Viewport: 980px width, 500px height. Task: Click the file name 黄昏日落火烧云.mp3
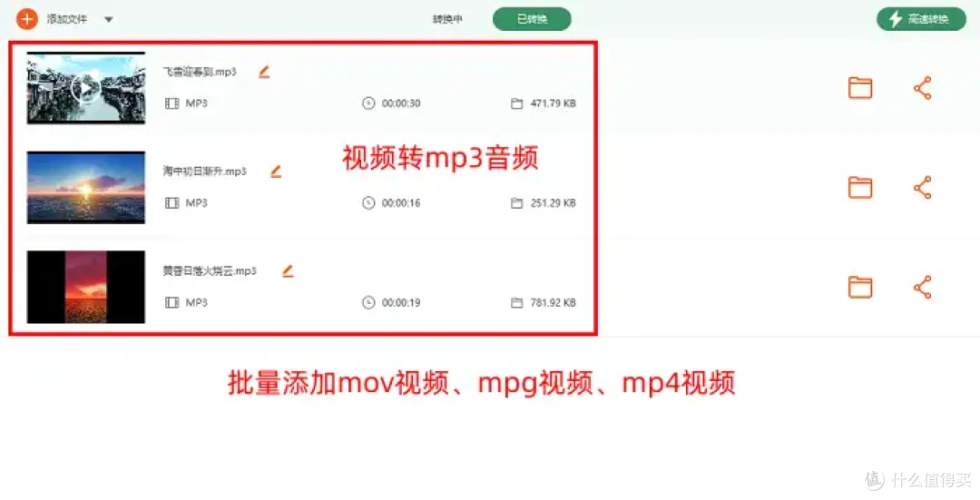coord(210,270)
